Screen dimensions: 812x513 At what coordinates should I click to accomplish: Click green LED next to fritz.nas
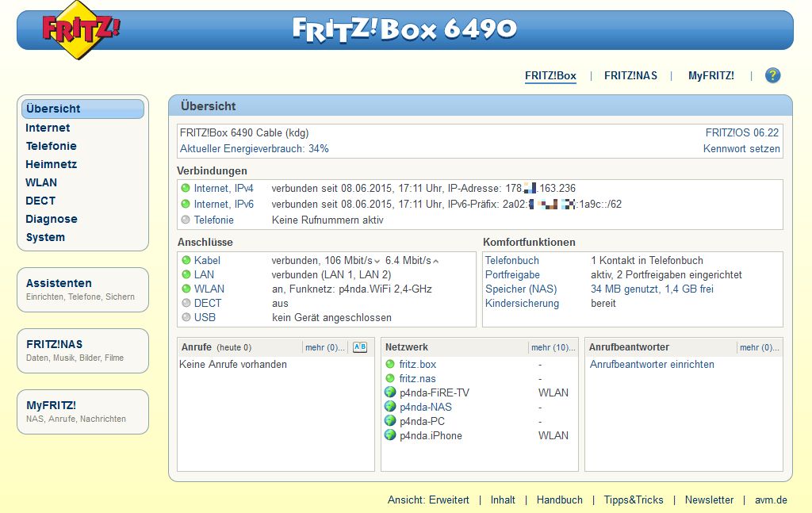[390, 378]
